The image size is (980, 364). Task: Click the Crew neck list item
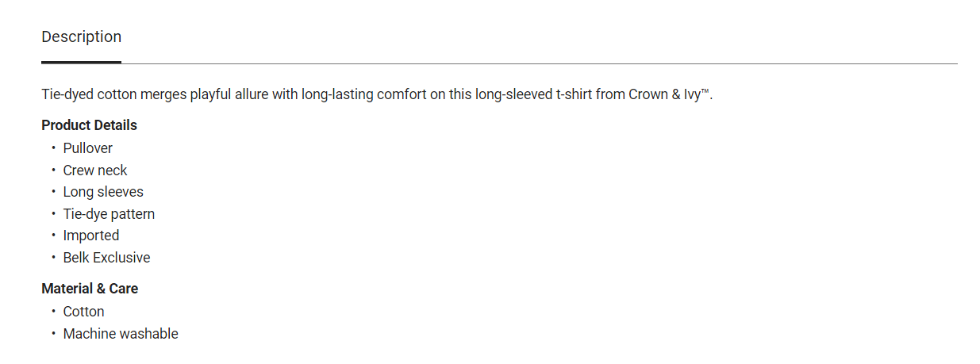pyautogui.click(x=95, y=171)
